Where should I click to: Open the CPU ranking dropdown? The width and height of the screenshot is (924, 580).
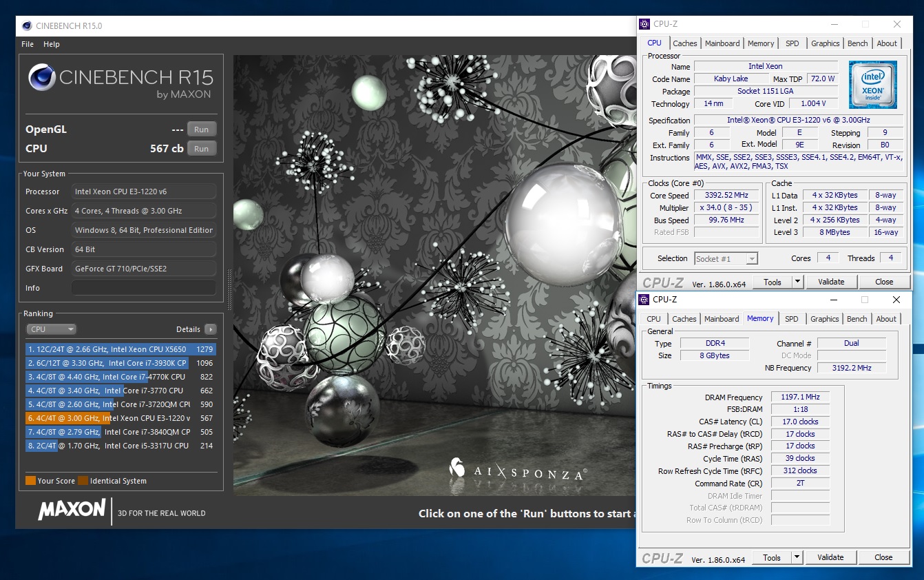coord(52,329)
